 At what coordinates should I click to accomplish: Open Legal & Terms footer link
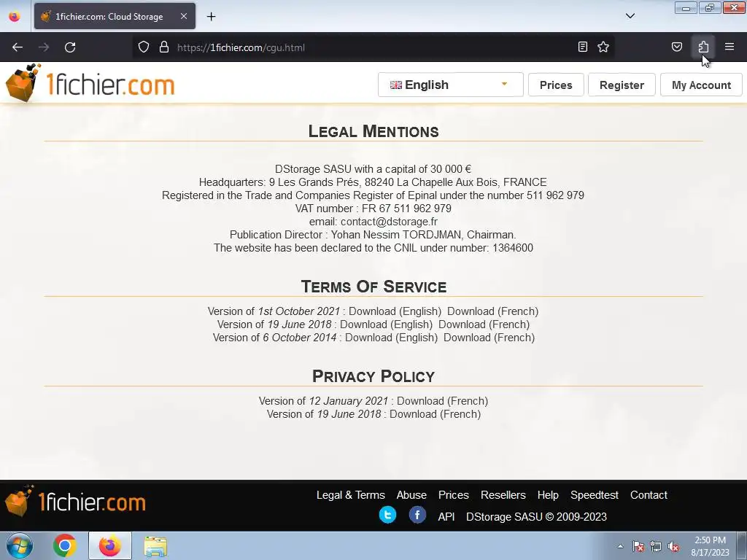(x=351, y=495)
